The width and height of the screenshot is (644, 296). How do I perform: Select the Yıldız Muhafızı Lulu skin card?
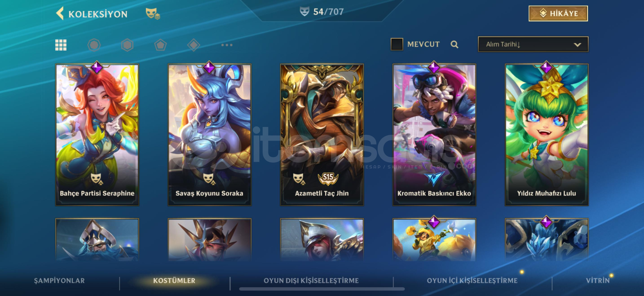(547, 135)
